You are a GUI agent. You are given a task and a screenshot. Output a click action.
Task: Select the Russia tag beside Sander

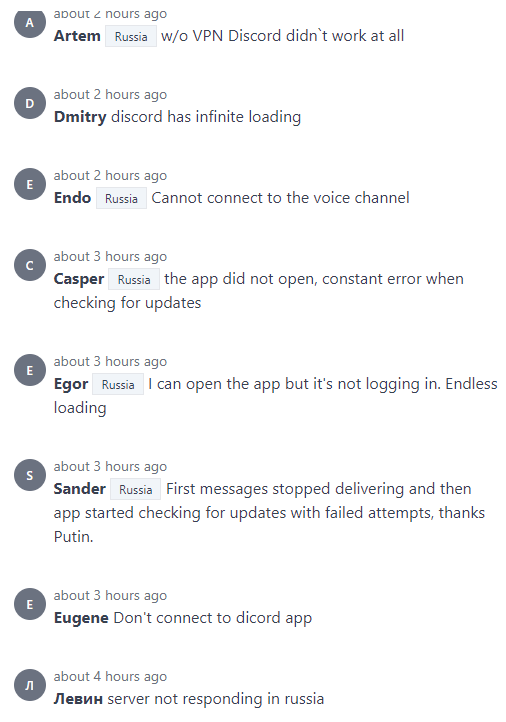pyautogui.click(x=135, y=489)
